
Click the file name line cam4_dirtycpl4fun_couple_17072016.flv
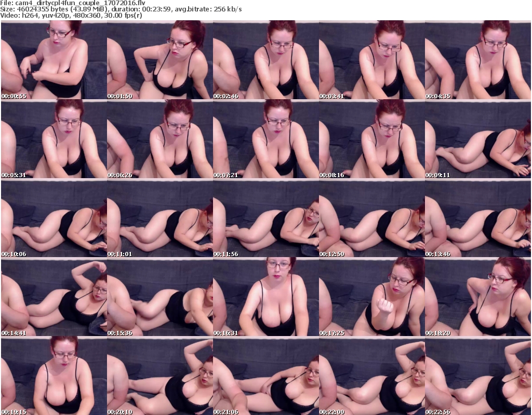tap(73, 3)
